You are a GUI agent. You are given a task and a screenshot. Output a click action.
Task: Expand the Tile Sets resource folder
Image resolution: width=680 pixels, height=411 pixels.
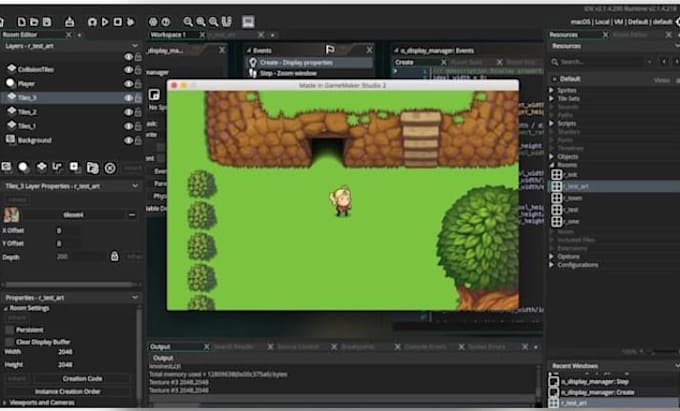pyautogui.click(x=552, y=98)
